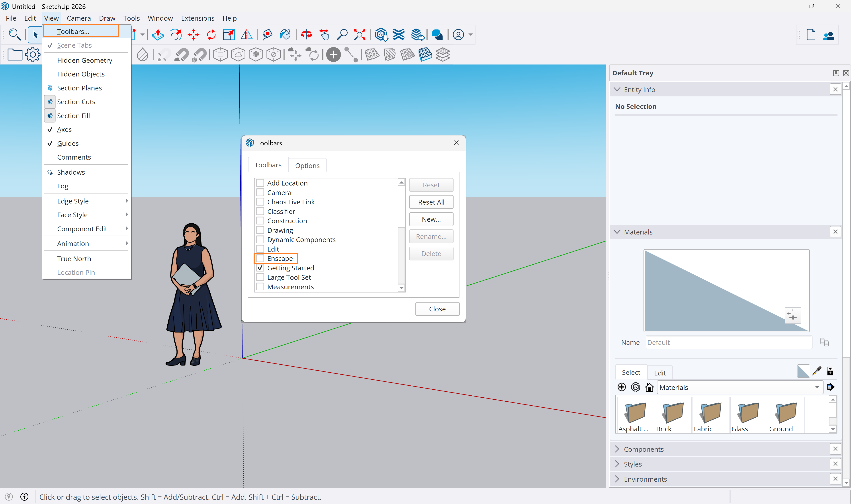Click the round plus toolbar icon
The image size is (851, 504).
tap(333, 54)
